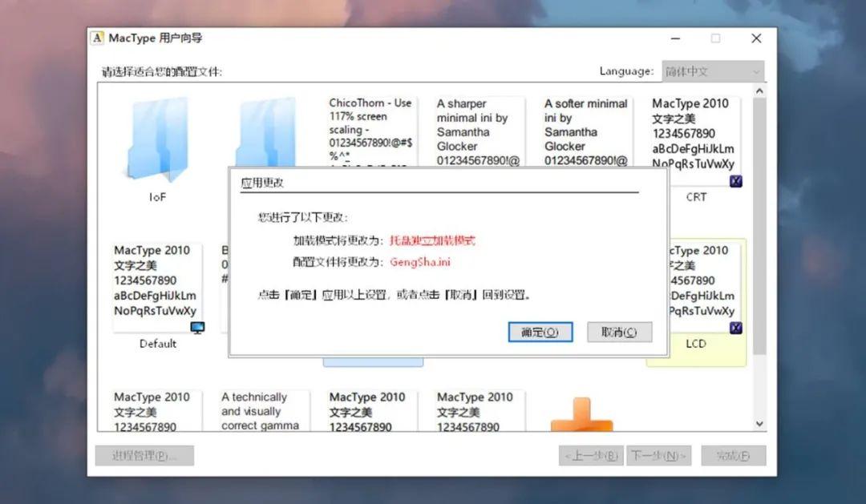Select the 'A technically and visually correct gamma' profile
This screenshot has height=504, width=866.
point(262,410)
